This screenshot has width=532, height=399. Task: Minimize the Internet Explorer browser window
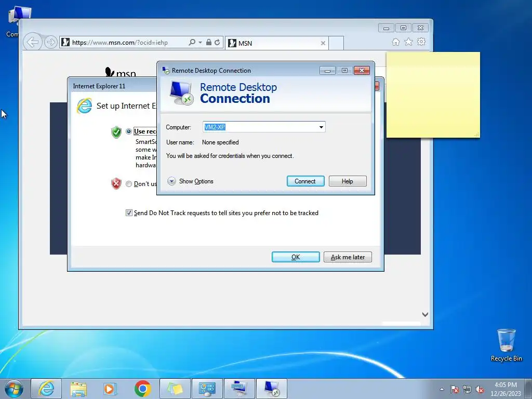386,28
